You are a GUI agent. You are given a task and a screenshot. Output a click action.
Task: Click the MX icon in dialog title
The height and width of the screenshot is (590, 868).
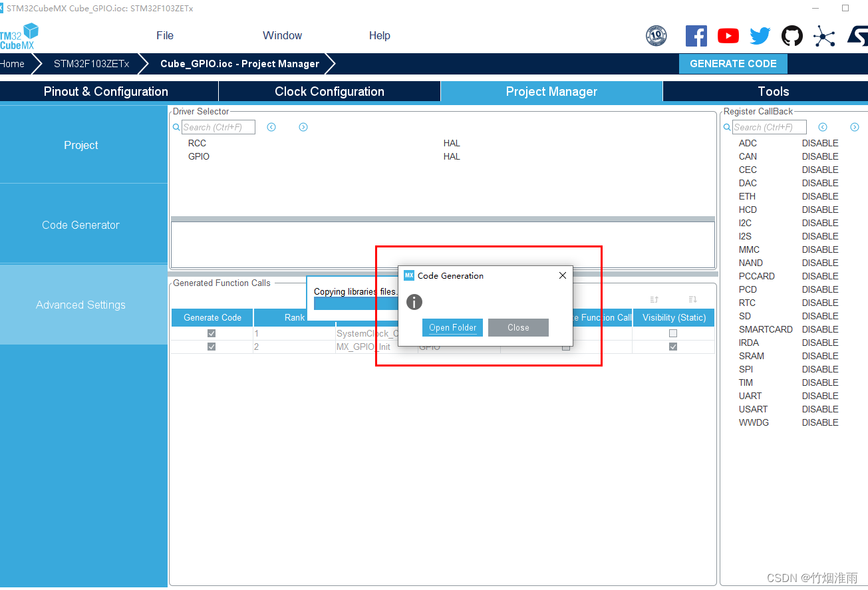(409, 275)
